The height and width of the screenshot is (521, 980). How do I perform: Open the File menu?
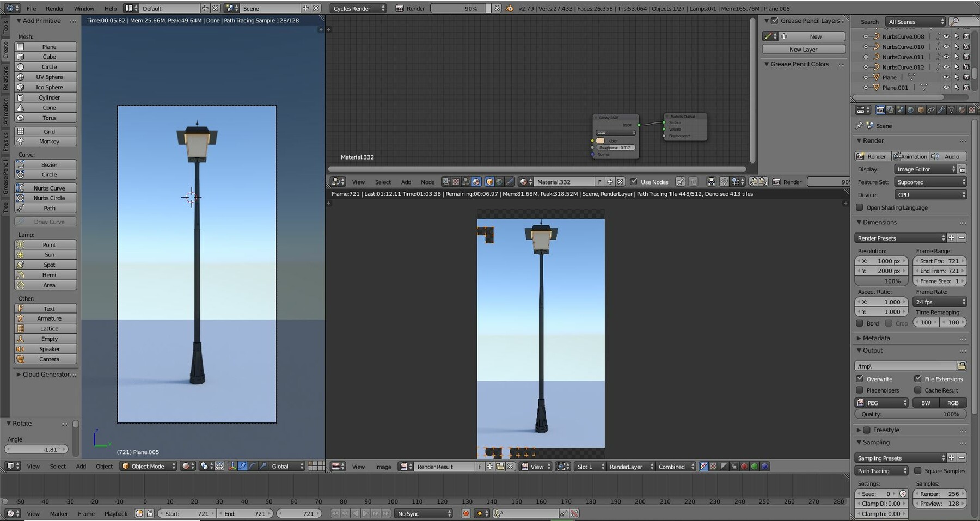[x=30, y=8]
